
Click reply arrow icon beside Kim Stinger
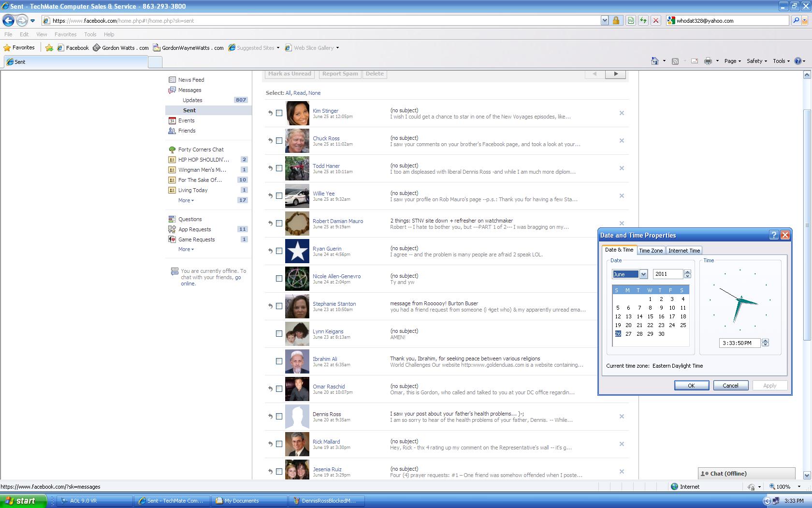click(x=270, y=113)
